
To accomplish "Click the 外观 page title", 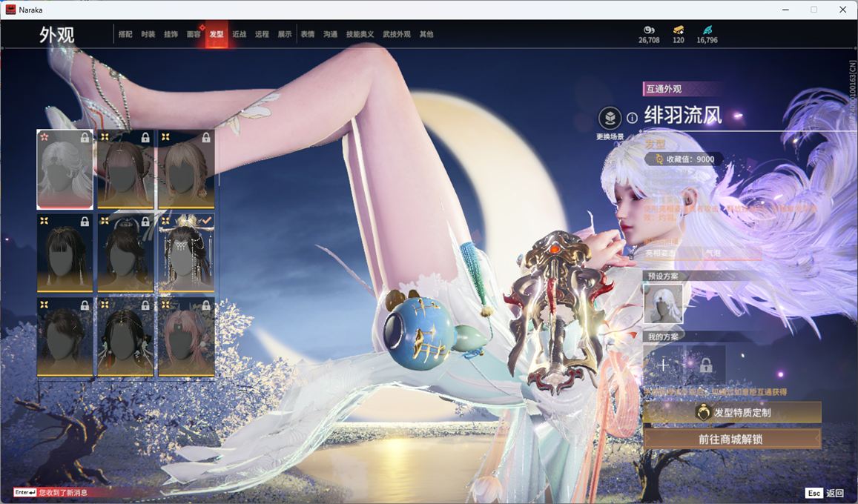I will coord(57,35).
